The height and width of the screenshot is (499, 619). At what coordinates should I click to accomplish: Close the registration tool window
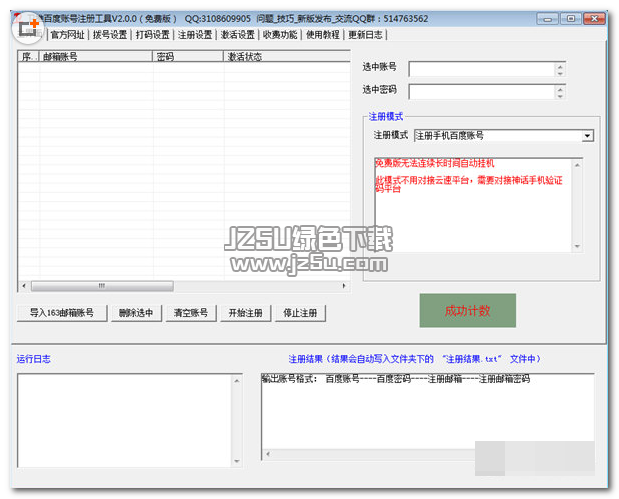coord(594,19)
